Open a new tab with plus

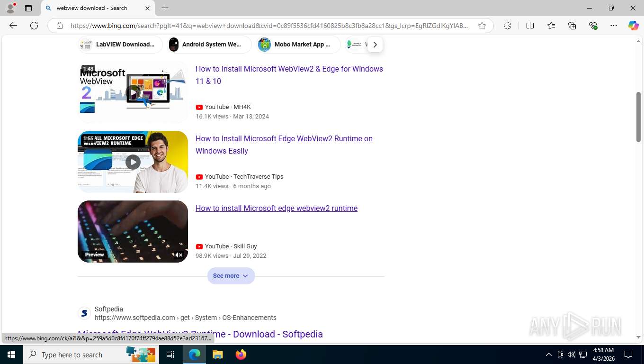(x=165, y=8)
